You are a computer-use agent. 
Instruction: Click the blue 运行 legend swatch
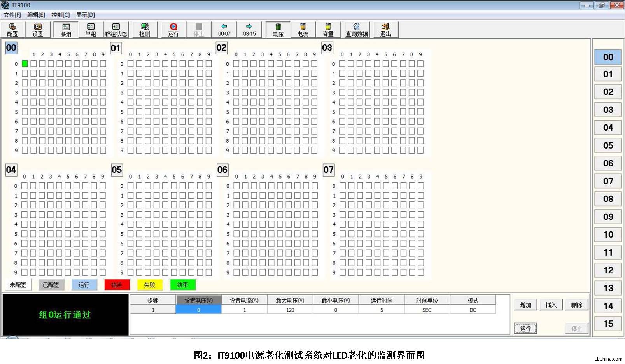pos(84,285)
